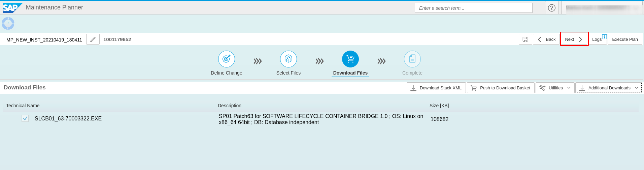Go to the Select Files step icon

click(x=289, y=59)
